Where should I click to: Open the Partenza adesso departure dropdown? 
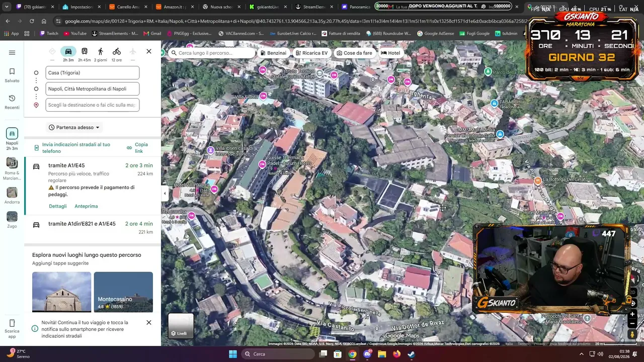(x=74, y=127)
